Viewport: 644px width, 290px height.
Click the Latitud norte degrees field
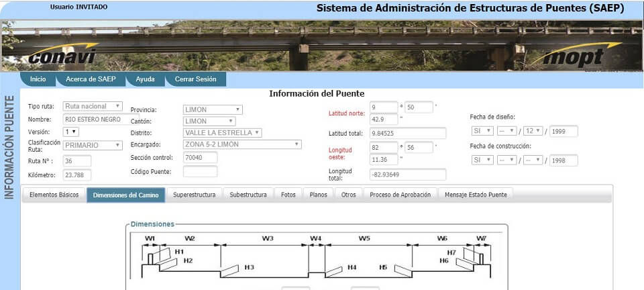[384, 107]
